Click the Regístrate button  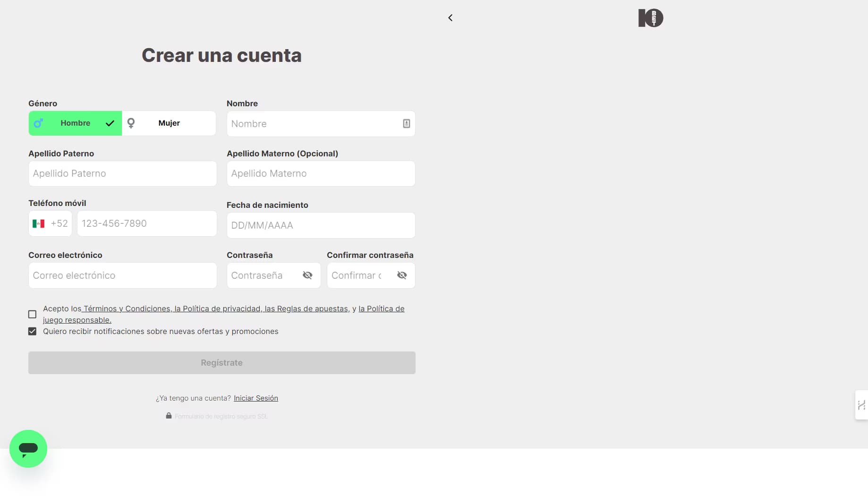pos(221,362)
